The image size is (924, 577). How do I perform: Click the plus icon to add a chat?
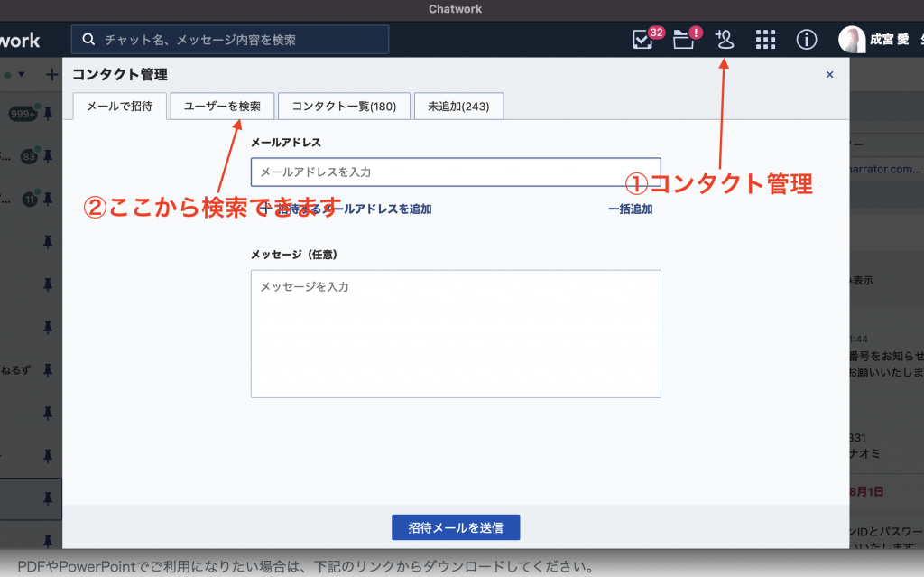click(x=51, y=74)
